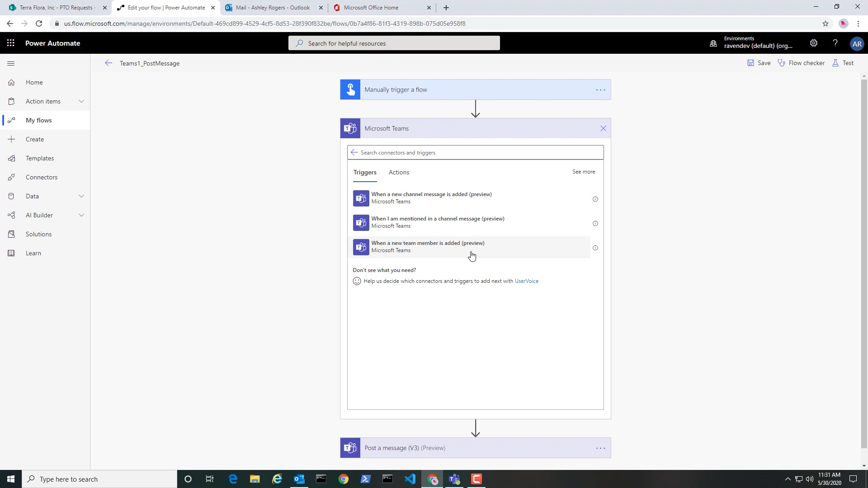Open Outlook from taskbar
The image size is (868, 488).
point(299,479)
